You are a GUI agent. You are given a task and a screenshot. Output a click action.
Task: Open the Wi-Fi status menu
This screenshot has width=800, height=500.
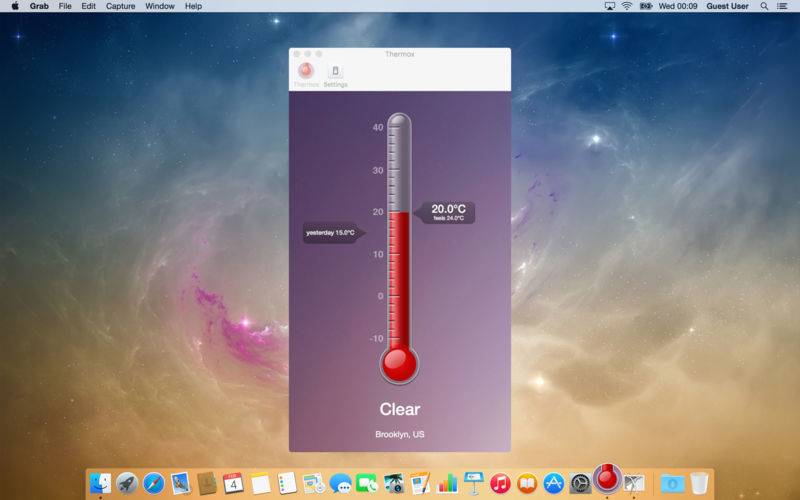[627, 6]
